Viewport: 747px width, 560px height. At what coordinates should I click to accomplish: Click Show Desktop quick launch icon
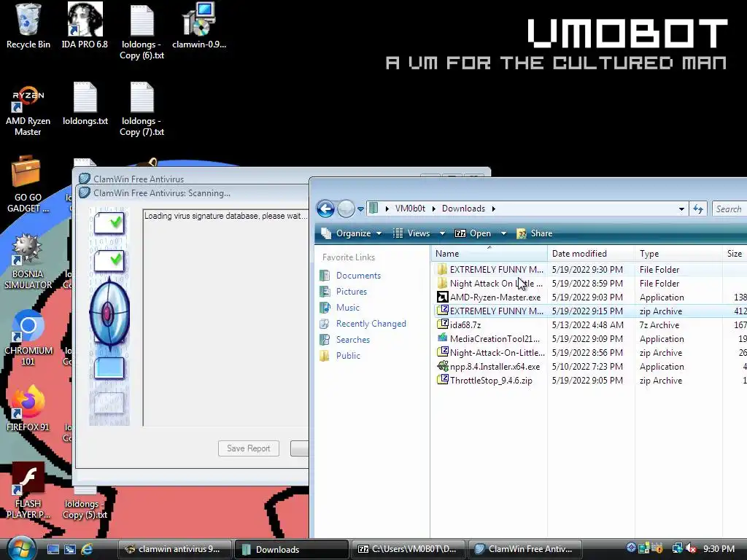tap(53, 549)
